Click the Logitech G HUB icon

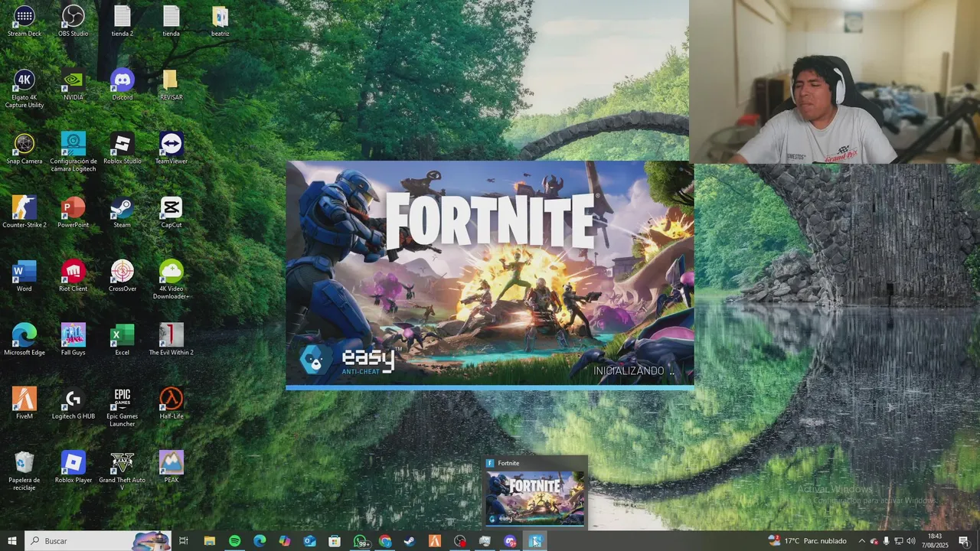[x=73, y=404]
